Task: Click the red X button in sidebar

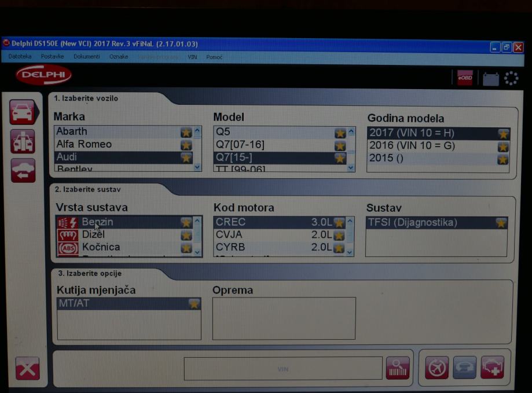Action: coord(27,368)
